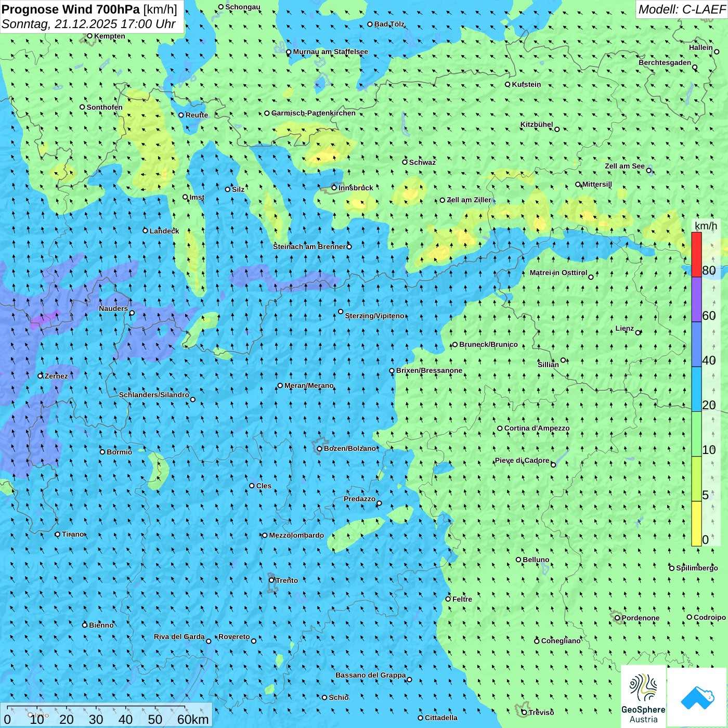Click the 'Bad Tölz' label
Viewport: 728px width, 728px height.
(389, 24)
